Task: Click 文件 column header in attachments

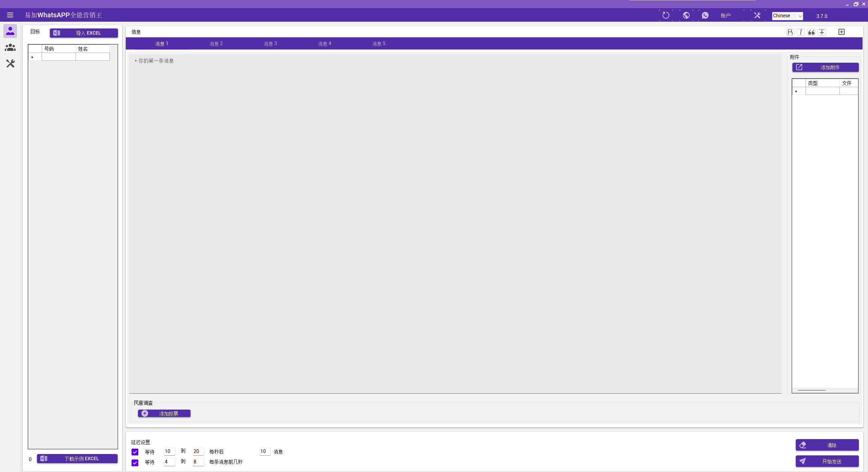Action: pos(849,83)
